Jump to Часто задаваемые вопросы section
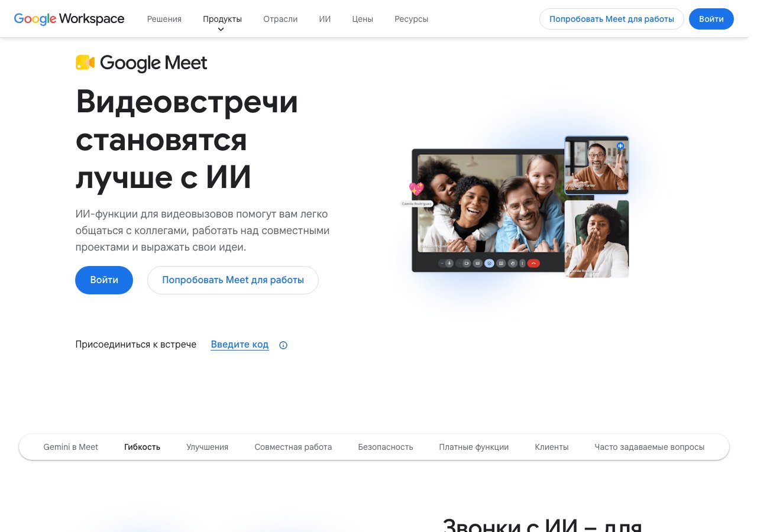Viewport: 757px width, 532px height. (x=649, y=447)
